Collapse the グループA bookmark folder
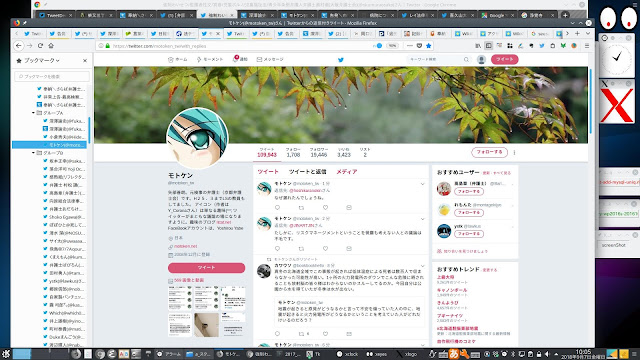 click(33, 113)
